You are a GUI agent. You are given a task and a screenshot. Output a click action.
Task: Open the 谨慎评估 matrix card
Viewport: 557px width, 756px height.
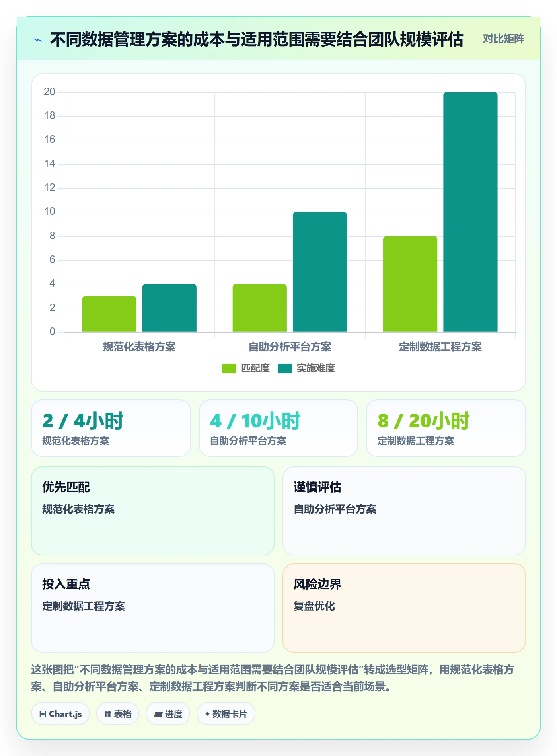404,511
